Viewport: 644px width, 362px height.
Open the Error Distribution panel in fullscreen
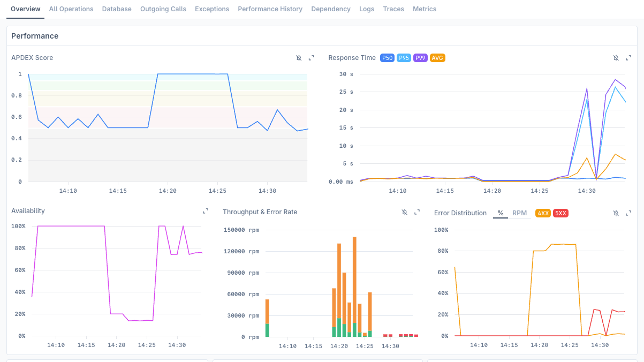coord(628,213)
